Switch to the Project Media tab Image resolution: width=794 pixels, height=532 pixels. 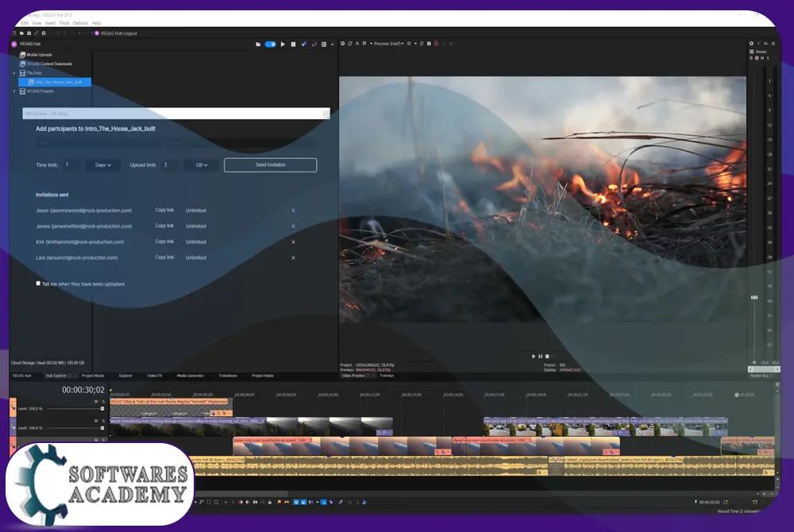coord(93,376)
